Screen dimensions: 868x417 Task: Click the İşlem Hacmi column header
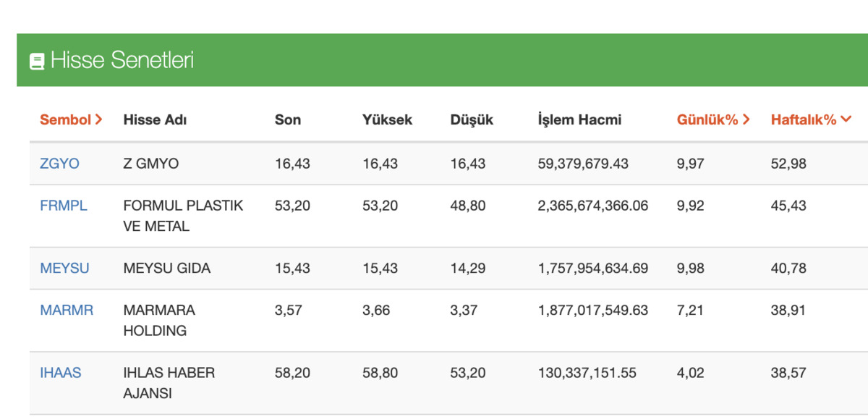[579, 119]
